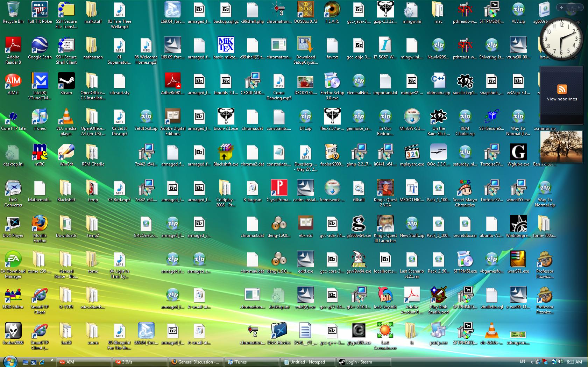Select the VLC media player shortcut
588x367 pixels.
66,122
